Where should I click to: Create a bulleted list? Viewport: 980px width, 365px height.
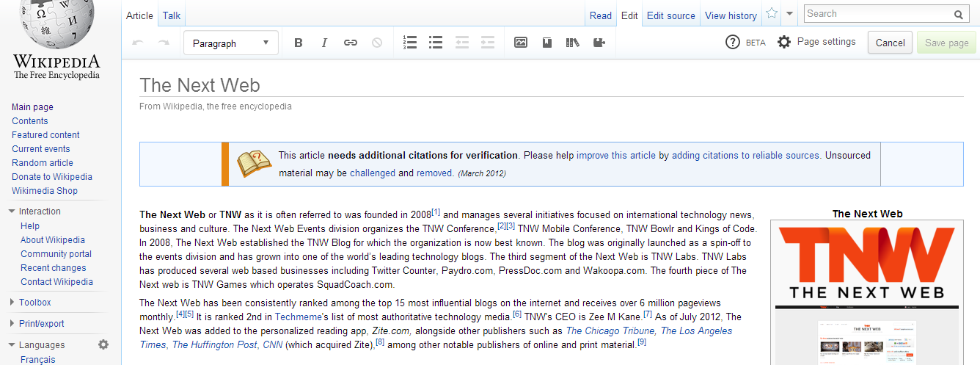click(x=436, y=43)
